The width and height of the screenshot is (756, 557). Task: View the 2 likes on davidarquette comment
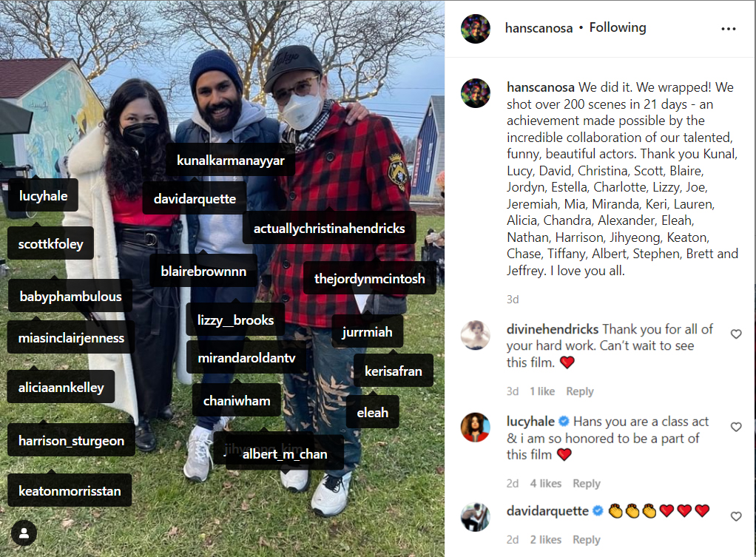[546, 540]
